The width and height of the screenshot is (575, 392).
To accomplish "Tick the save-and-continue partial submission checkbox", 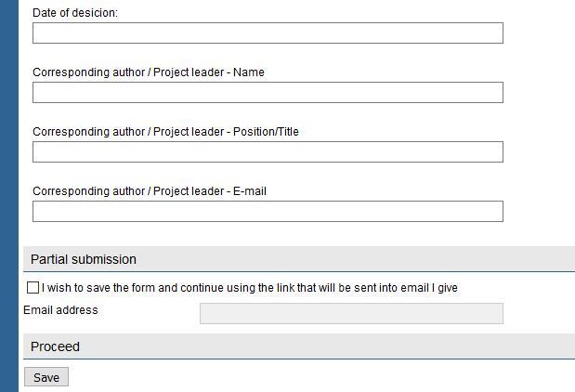I will (x=33, y=288).
